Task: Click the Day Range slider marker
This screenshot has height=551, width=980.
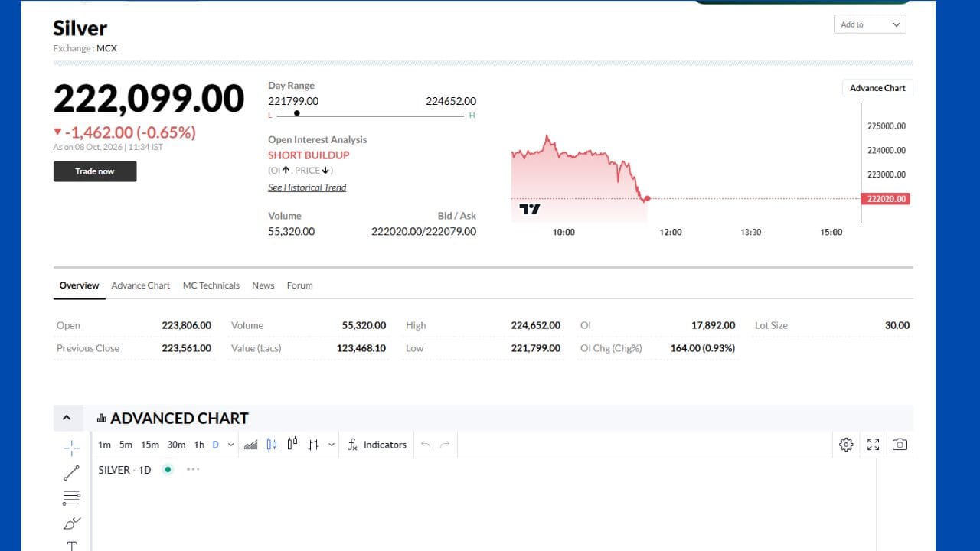Action: point(296,113)
